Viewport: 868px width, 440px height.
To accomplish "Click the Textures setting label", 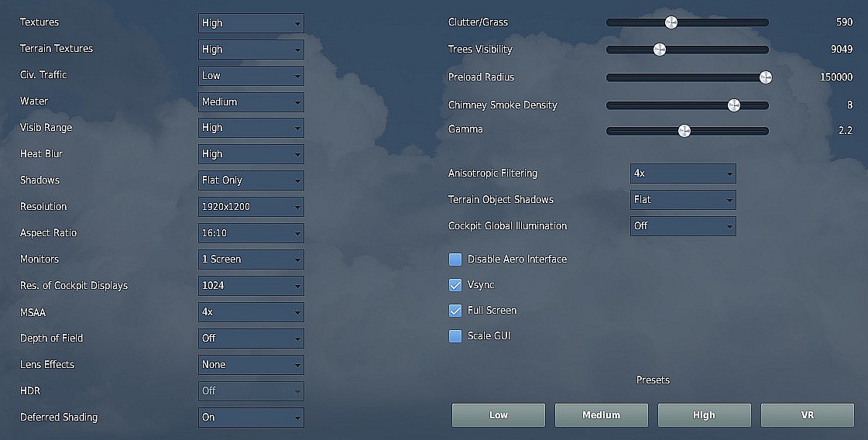I will [x=39, y=22].
